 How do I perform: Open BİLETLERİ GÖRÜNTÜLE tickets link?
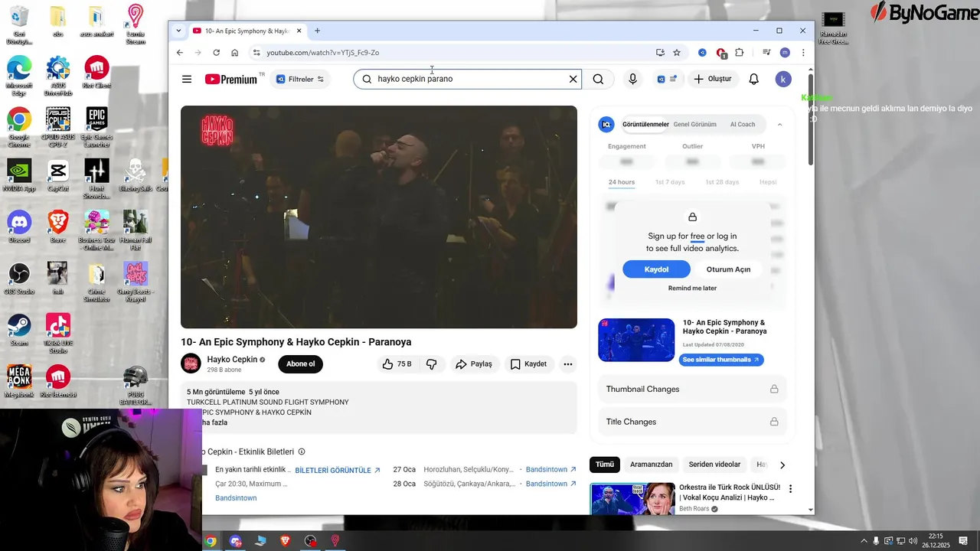338,470
